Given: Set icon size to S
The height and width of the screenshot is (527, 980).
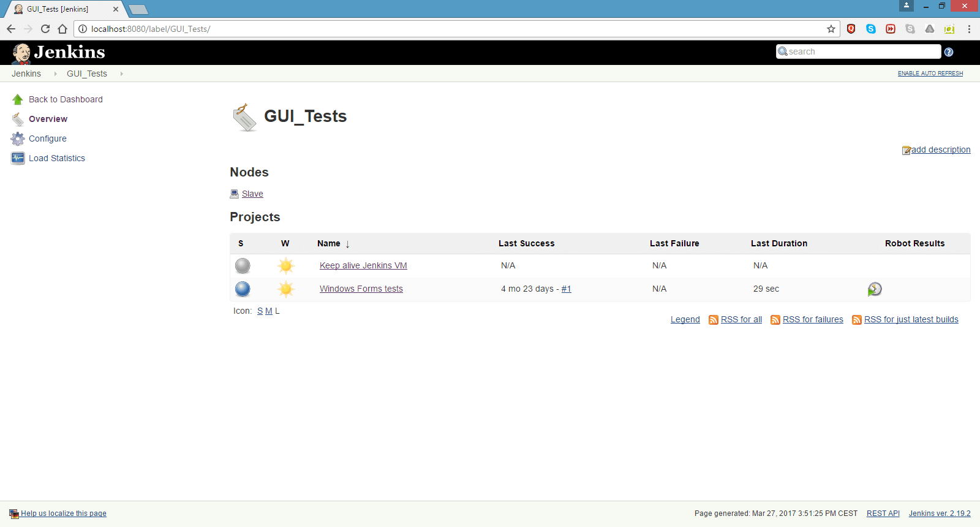Looking at the screenshot, I should point(260,311).
